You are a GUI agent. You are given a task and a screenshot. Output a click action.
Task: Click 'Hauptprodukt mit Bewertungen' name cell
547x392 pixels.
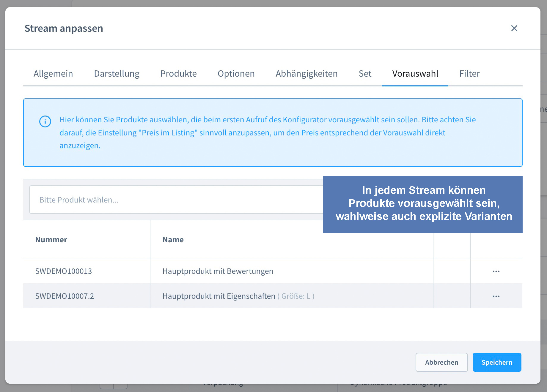291,271
